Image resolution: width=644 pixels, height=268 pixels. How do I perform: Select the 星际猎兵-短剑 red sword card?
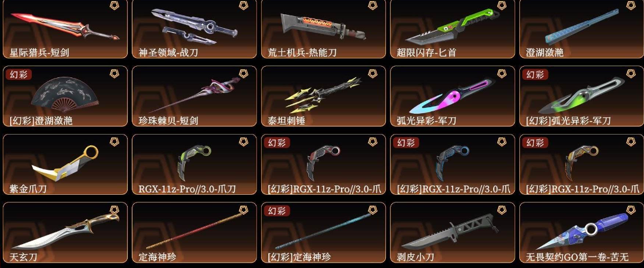pos(65,29)
